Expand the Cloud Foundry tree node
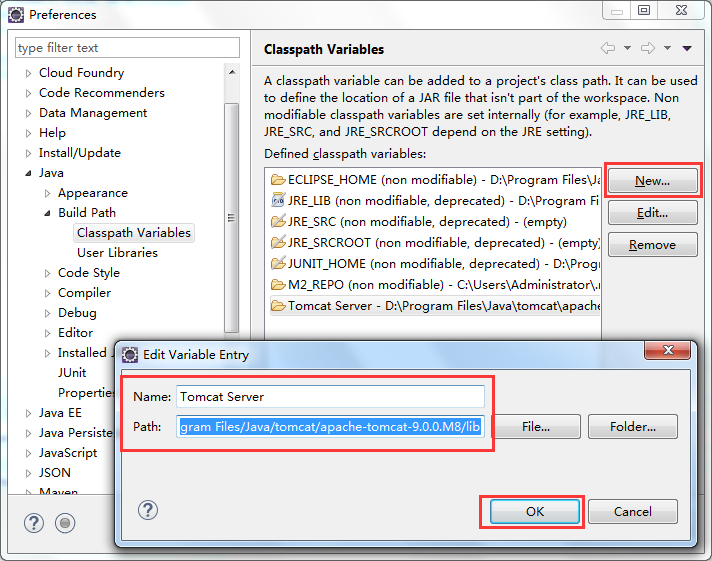This screenshot has width=712, height=561. click(29, 73)
